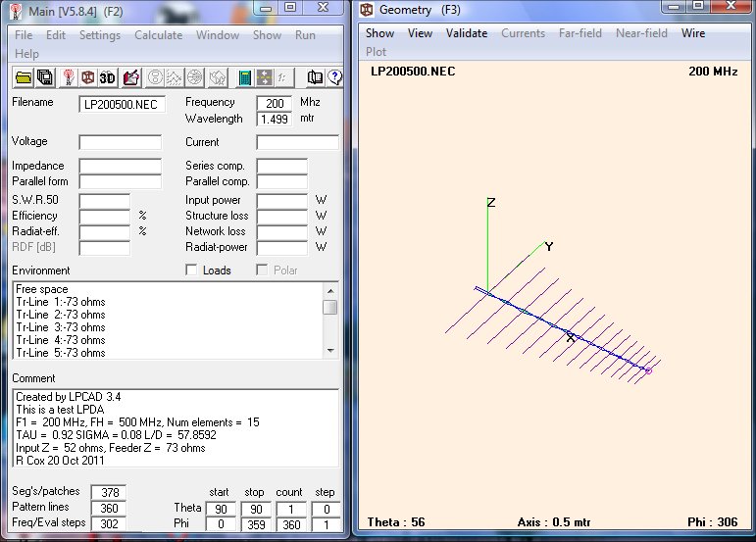The image size is (756, 542).
Task: Open the Help menu
Action: click(x=26, y=54)
